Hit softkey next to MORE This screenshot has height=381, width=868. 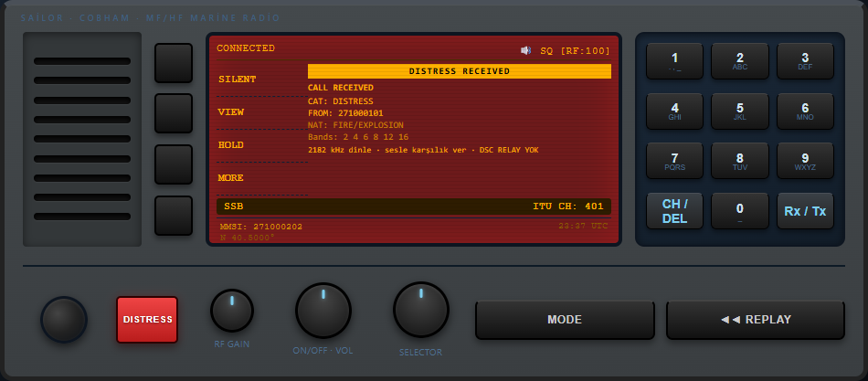[174, 216]
